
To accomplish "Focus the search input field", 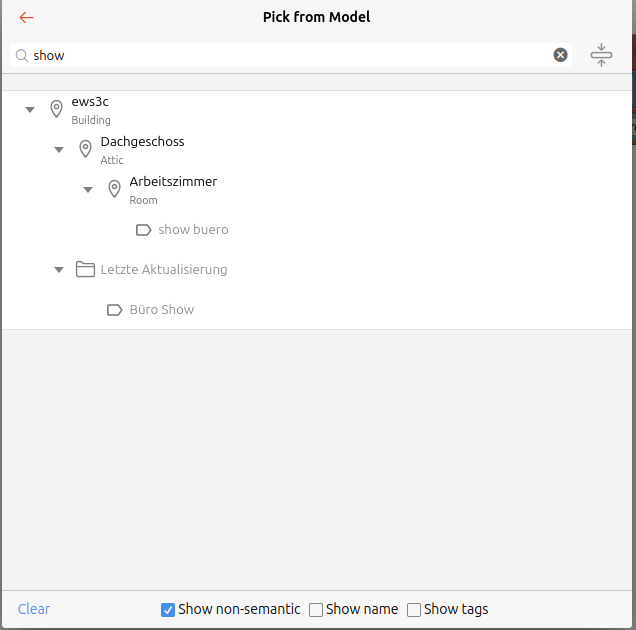I will point(290,55).
